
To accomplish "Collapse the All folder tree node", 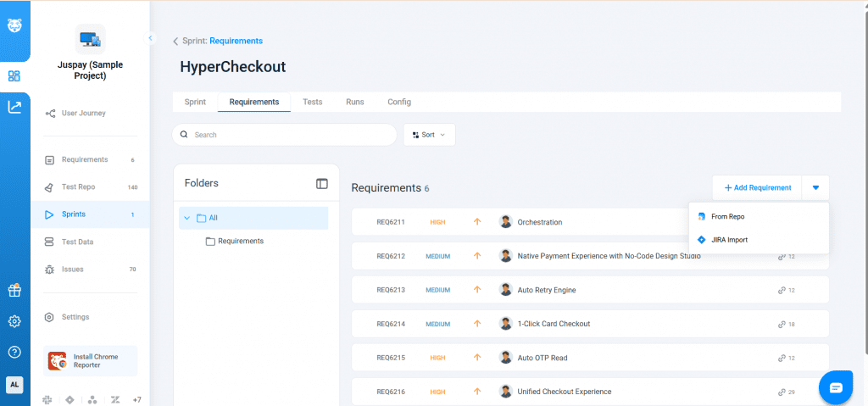I will 186,218.
